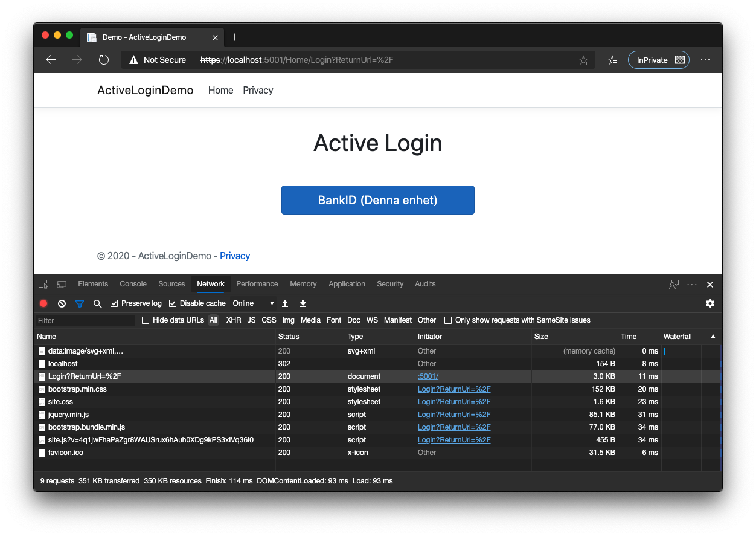The width and height of the screenshot is (756, 536).
Task: Select the favicon.ico request row
Action: click(x=378, y=453)
